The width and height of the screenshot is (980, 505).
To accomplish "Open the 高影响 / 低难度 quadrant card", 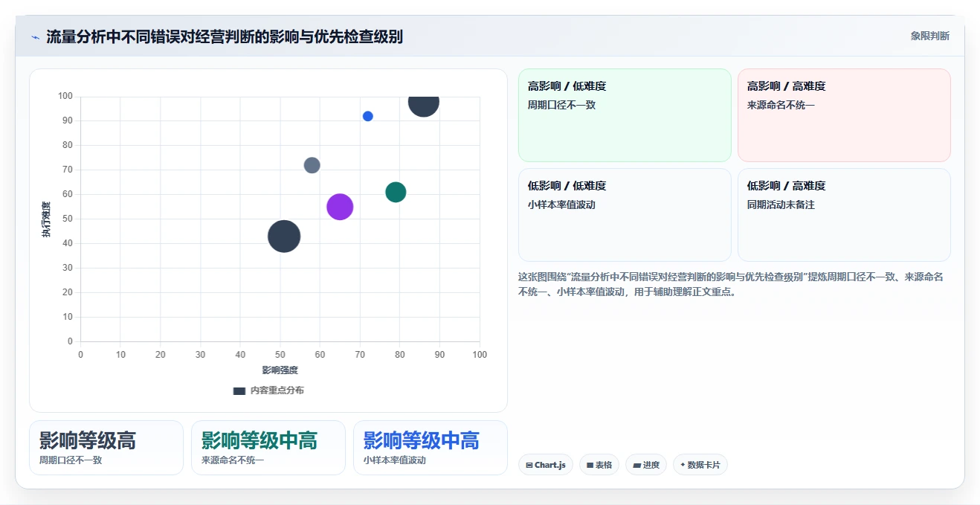I will pos(625,115).
